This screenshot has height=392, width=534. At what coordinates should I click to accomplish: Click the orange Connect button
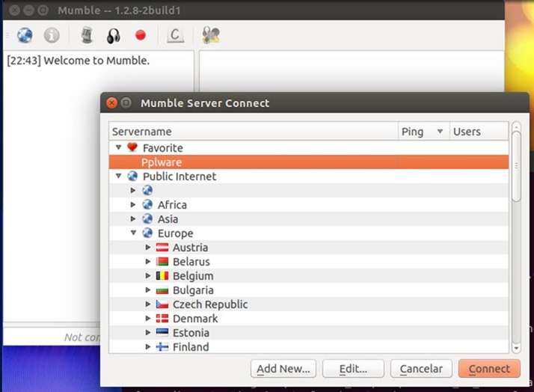coord(489,369)
